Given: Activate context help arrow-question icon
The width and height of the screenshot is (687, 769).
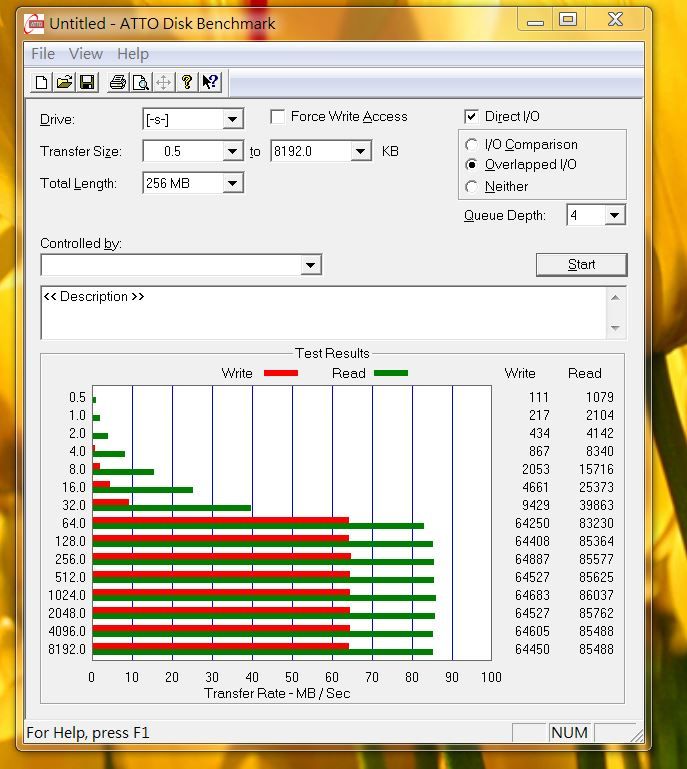Looking at the screenshot, I should (x=210, y=82).
